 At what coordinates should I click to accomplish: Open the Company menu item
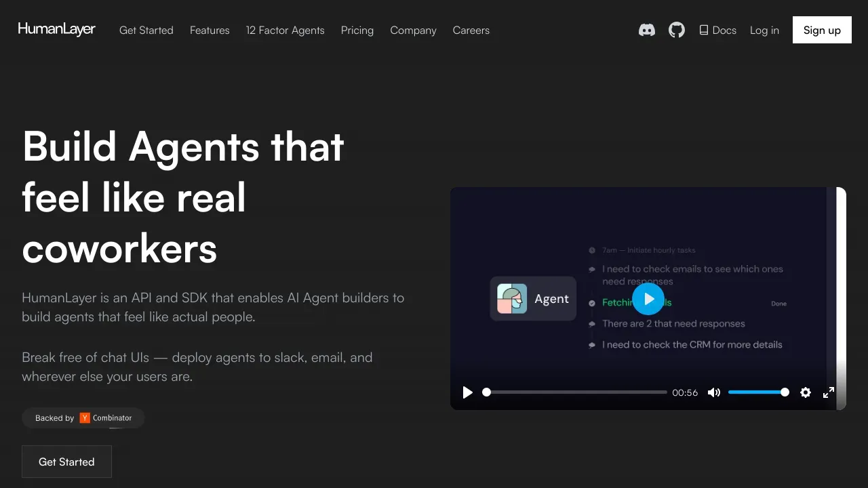point(414,30)
